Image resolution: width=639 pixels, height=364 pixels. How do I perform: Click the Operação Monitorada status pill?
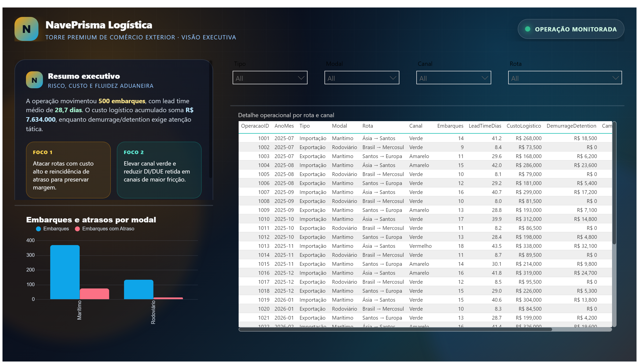coord(571,29)
